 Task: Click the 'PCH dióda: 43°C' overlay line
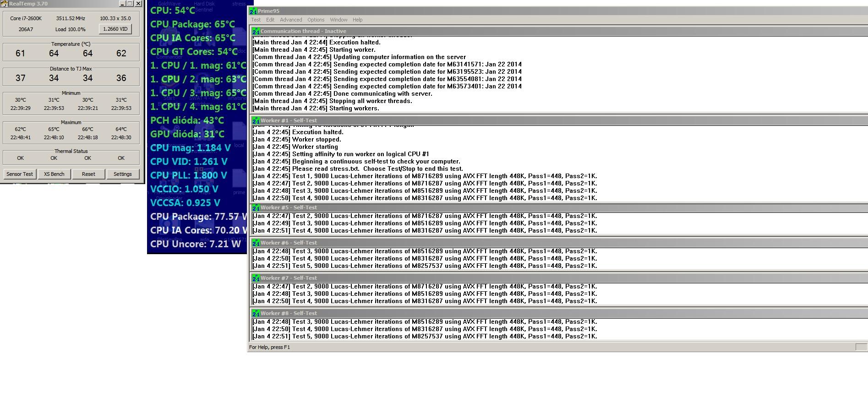187,120
